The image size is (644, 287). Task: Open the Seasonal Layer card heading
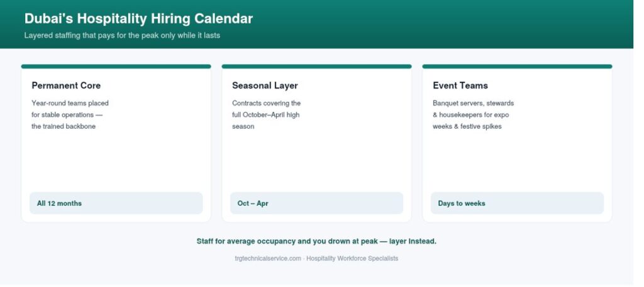tap(265, 85)
